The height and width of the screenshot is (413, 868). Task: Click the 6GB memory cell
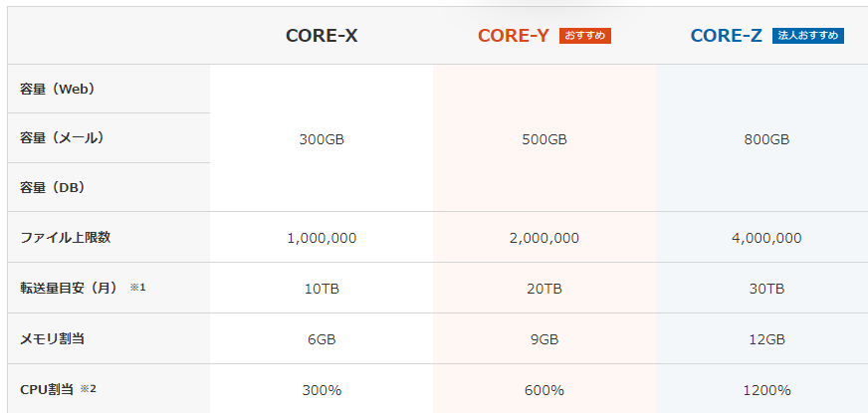[322, 339]
